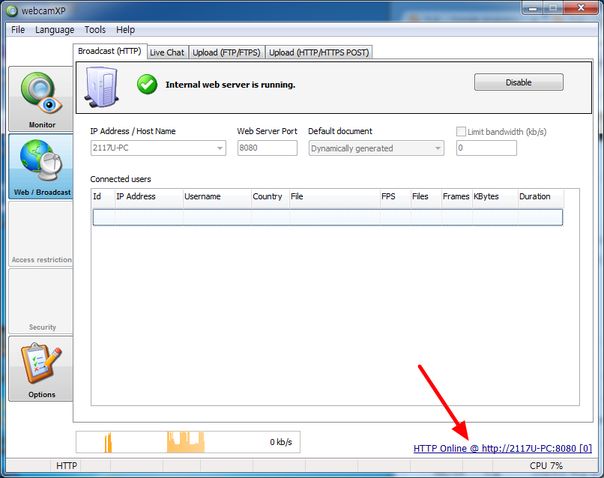Click the Disable web server button
This screenshot has height=478, width=604.
coord(518,82)
